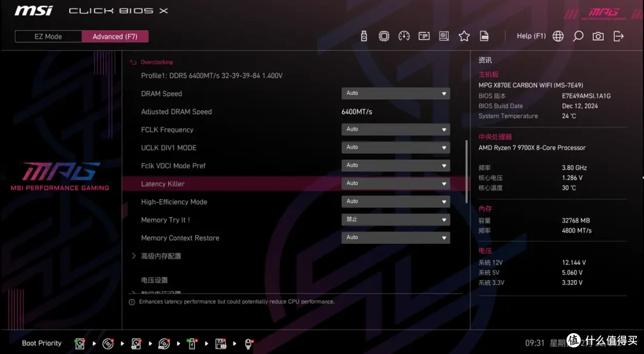The image size is (644, 354).
Task: Change language with the globe icon
Action: 558,36
